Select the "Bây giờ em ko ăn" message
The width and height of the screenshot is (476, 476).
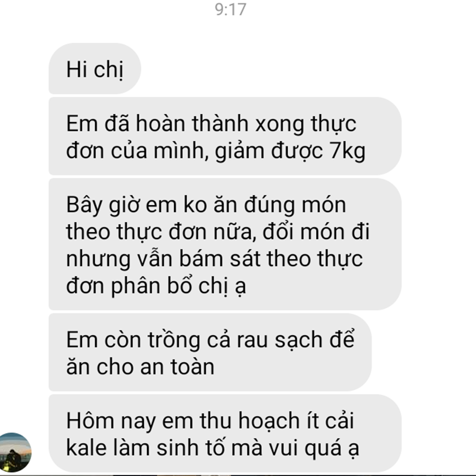225,244
